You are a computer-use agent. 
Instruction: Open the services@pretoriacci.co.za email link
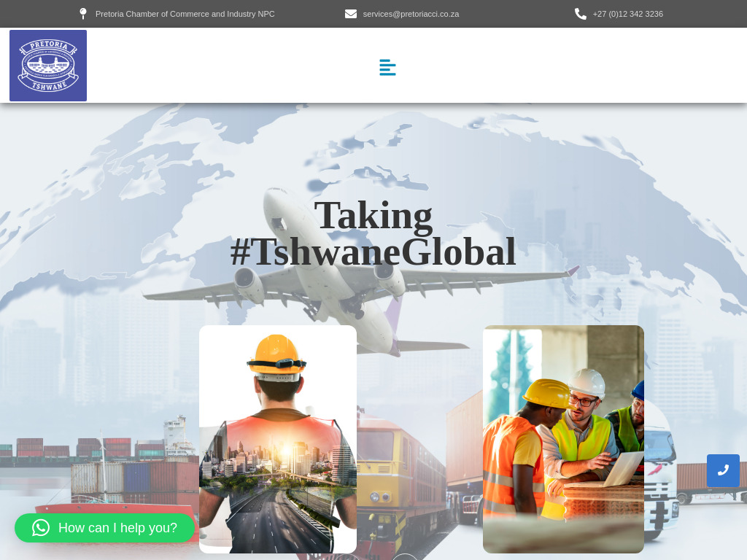pyautogui.click(x=411, y=14)
